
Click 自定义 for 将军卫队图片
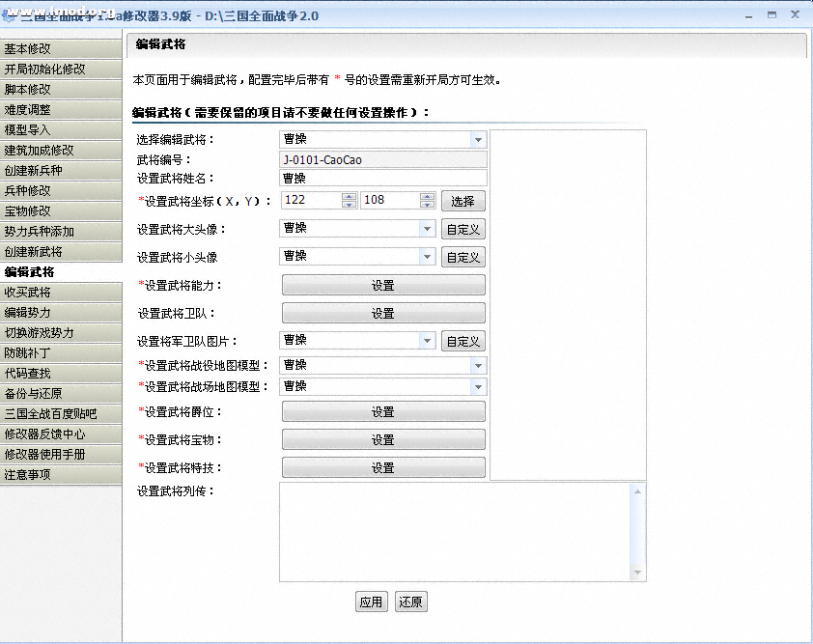tap(463, 341)
